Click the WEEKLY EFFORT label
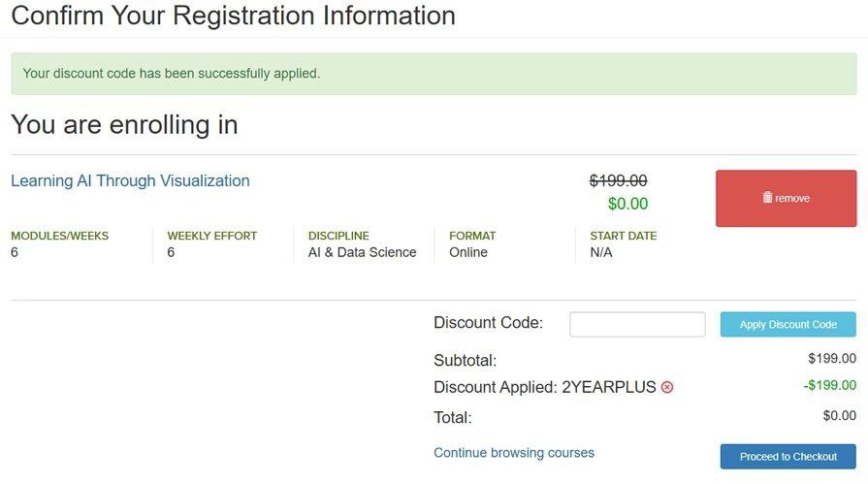868x484 pixels. (x=211, y=236)
